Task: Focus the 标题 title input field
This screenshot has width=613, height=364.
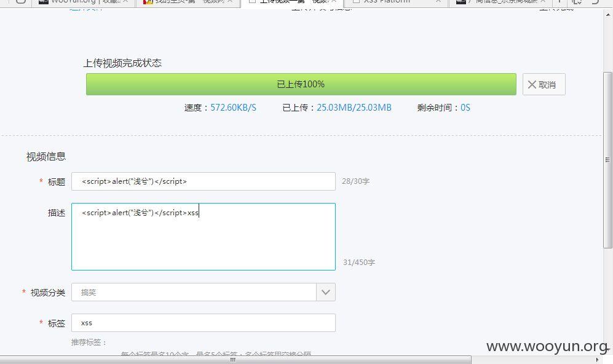Action: point(204,181)
